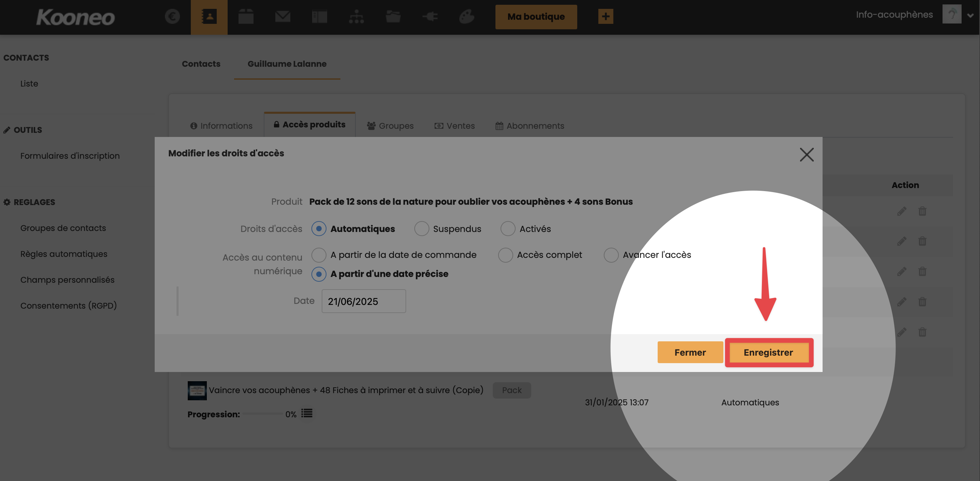Open Accès produits tab
Screen dimensions: 980x481
pyautogui.click(x=310, y=125)
